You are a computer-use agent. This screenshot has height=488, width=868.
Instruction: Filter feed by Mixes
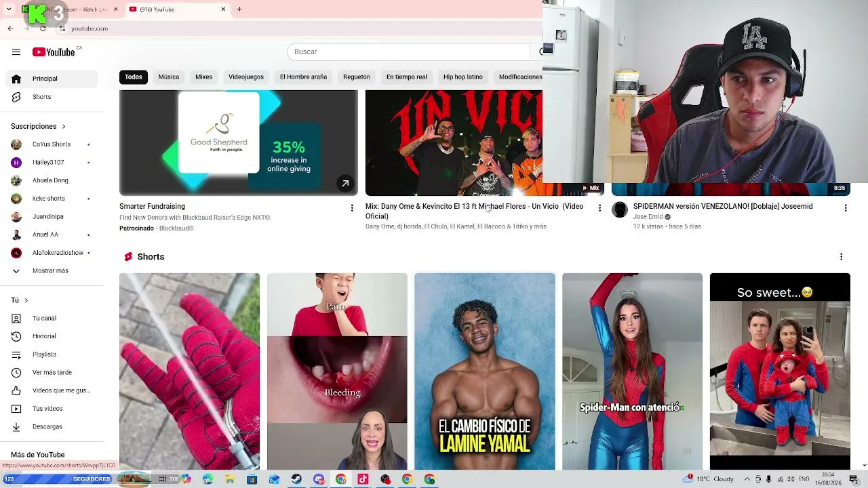(204, 77)
